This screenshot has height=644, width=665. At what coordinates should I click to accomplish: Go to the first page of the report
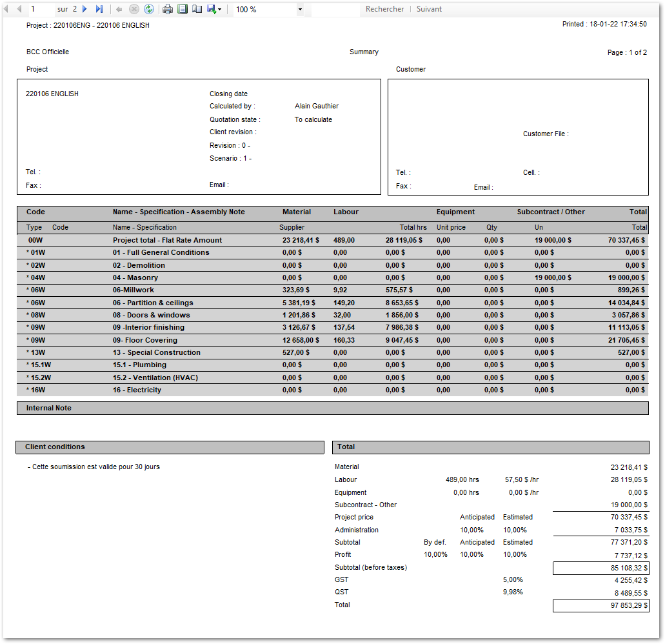click(6, 9)
